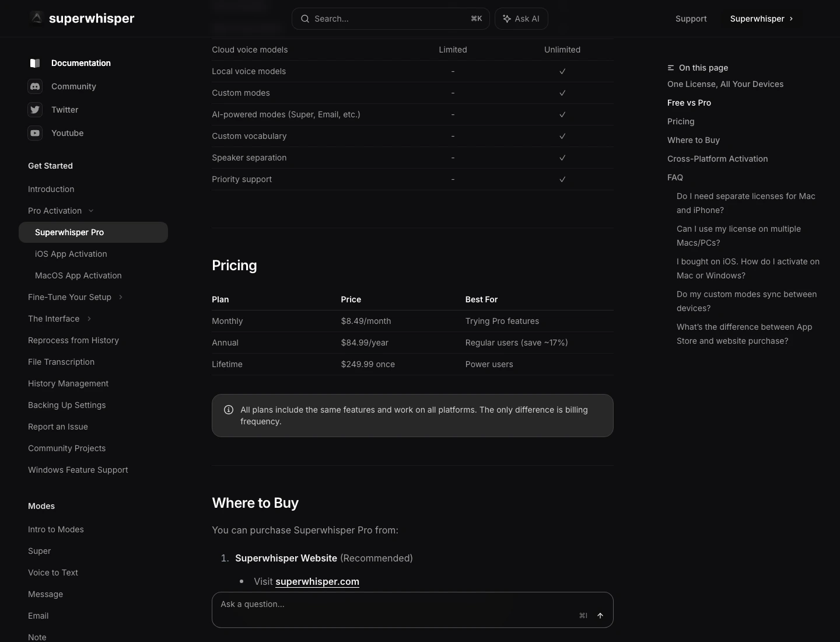The height and width of the screenshot is (642, 840).
Task: Open Report an Issue page
Action: [58, 427]
